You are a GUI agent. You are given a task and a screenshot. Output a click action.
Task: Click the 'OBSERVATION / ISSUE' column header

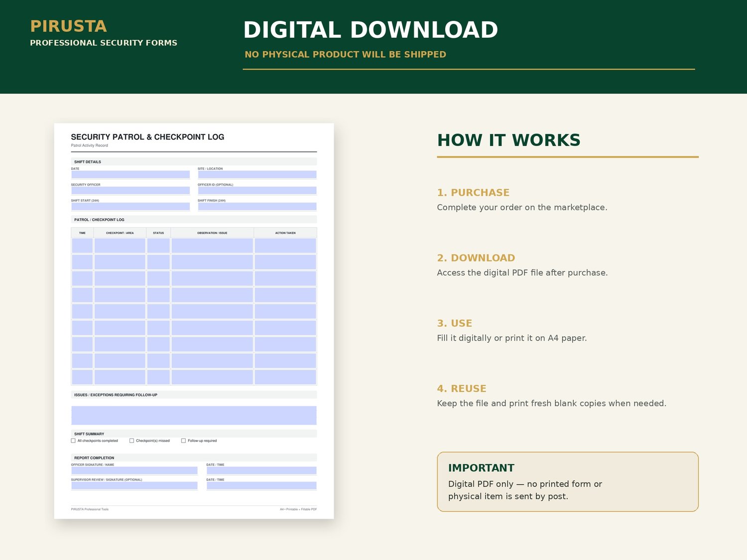(212, 233)
